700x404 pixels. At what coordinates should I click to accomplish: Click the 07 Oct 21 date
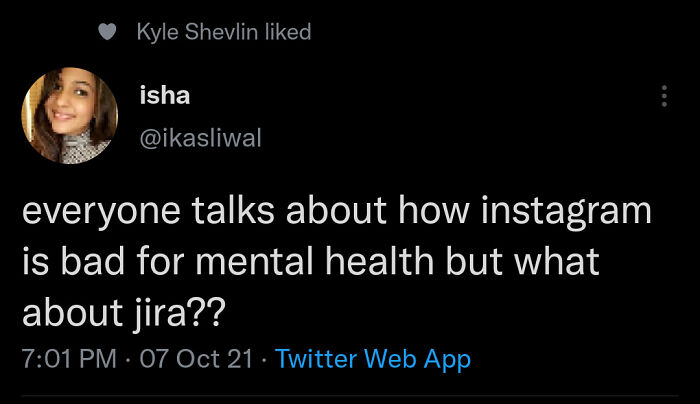click(x=196, y=359)
